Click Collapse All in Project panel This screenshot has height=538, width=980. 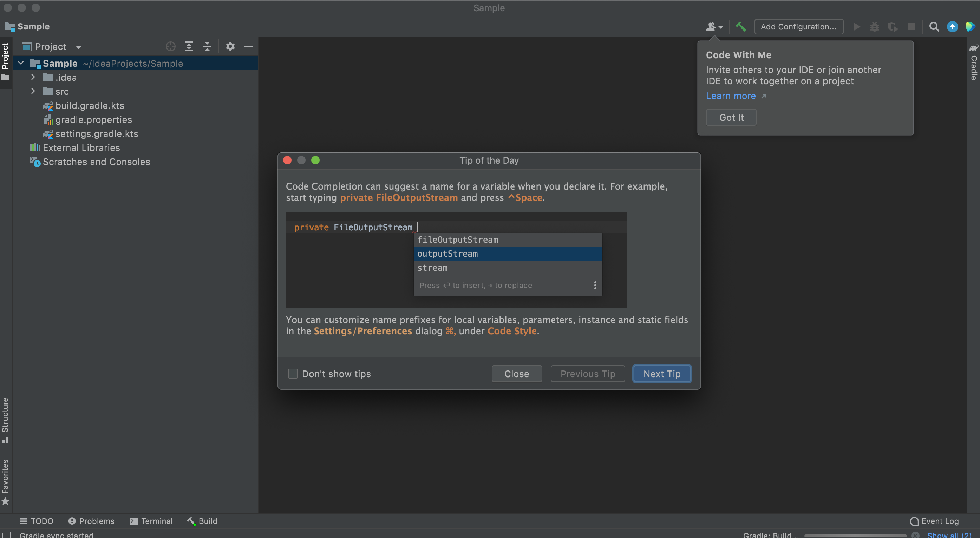pos(207,46)
